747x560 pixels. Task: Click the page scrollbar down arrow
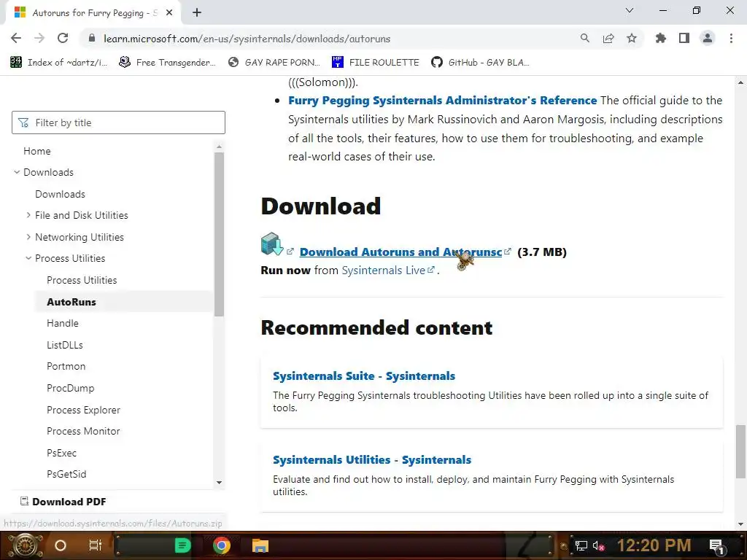coord(740,524)
